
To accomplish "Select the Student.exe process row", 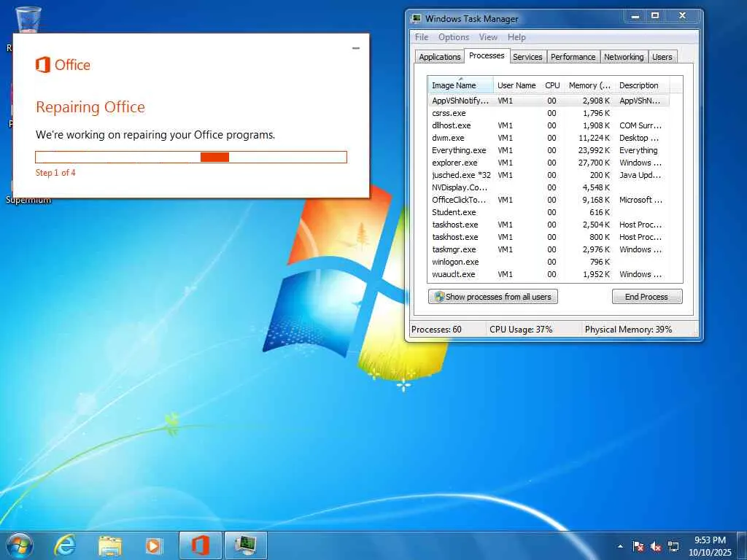I will [x=549, y=212].
